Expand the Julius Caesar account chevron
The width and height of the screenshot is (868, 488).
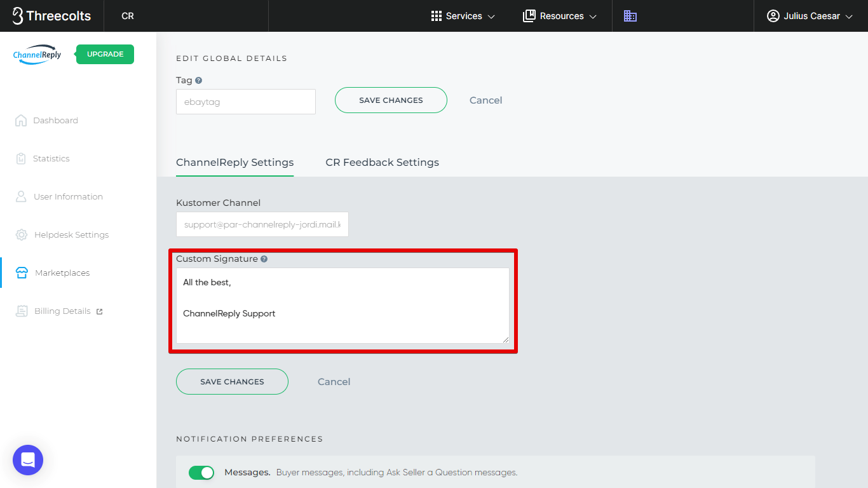[849, 17]
